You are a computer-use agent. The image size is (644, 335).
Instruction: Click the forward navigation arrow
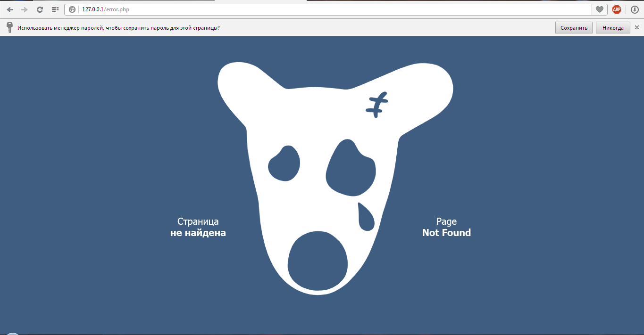[x=25, y=9]
